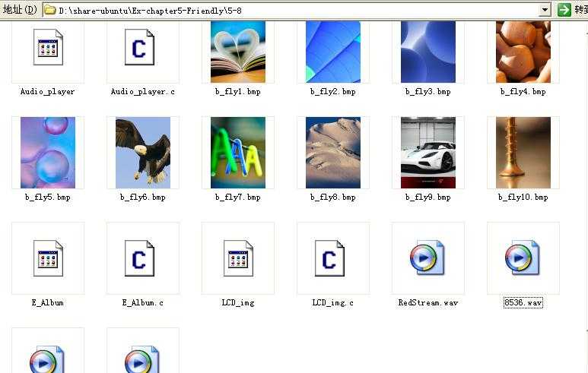The height and width of the screenshot is (373, 588).
Task: Select the b_fly8.bmp snowy mountain thumbnail
Action: tap(333, 153)
